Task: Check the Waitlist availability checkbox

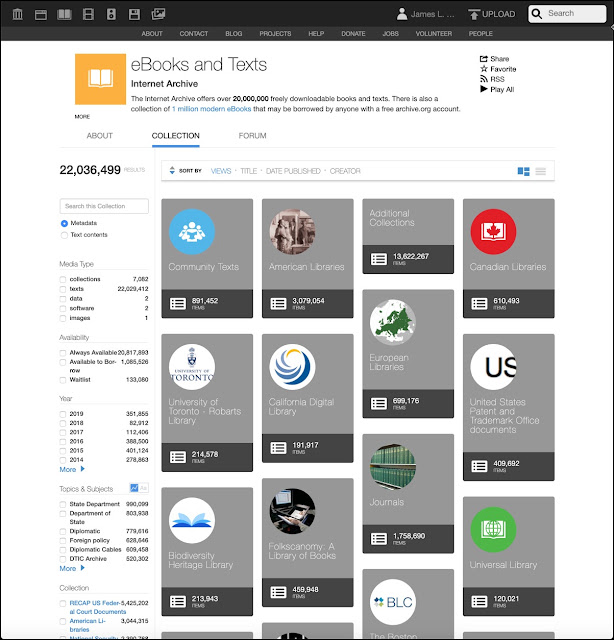Action: [x=63, y=380]
